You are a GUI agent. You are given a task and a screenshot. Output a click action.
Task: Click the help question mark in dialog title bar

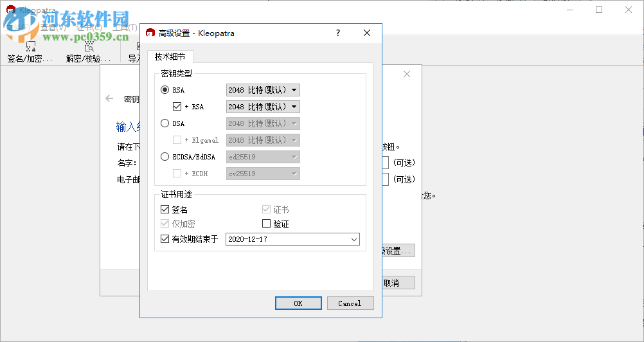pos(338,33)
